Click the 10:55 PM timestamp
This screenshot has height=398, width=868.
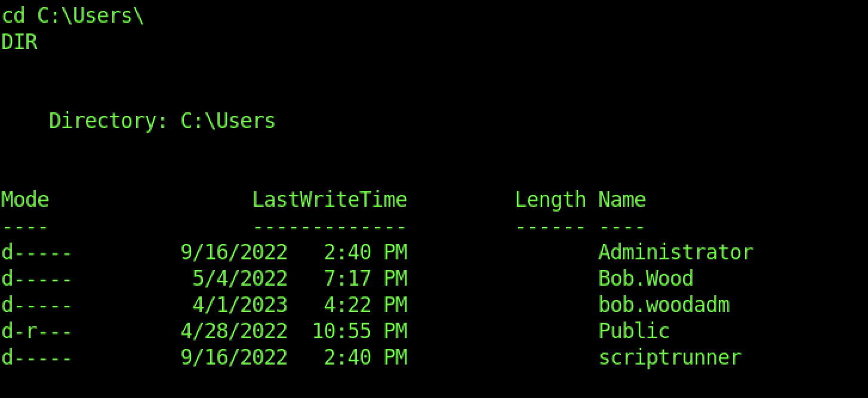pos(359,331)
